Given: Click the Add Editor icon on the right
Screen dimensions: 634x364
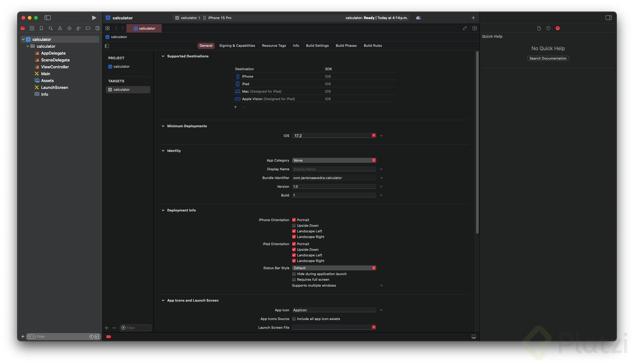Looking at the screenshot, I should (x=475, y=28).
